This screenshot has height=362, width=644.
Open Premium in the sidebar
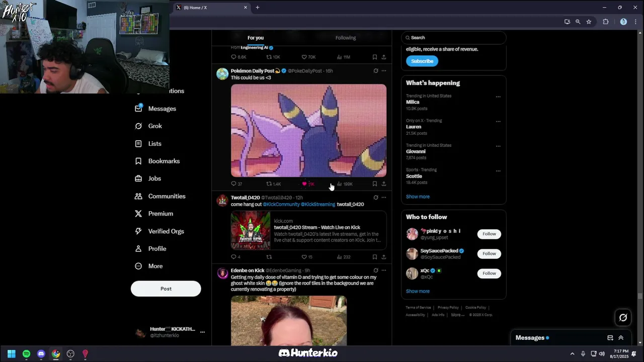coord(153,214)
